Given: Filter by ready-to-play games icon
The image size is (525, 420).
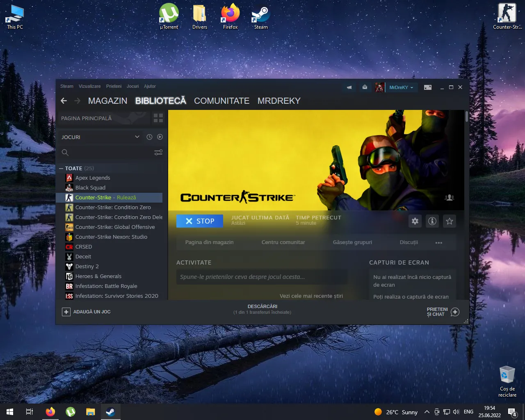Looking at the screenshot, I should [x=160, y=137].
